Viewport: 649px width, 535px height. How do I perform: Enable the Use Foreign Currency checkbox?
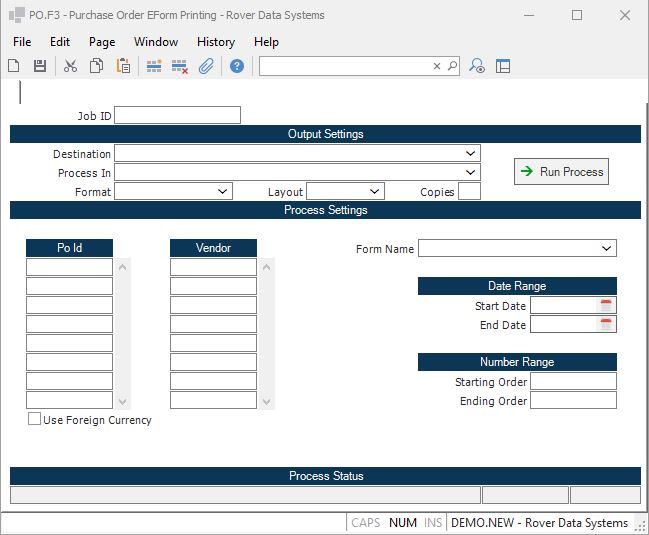point(35,420)
